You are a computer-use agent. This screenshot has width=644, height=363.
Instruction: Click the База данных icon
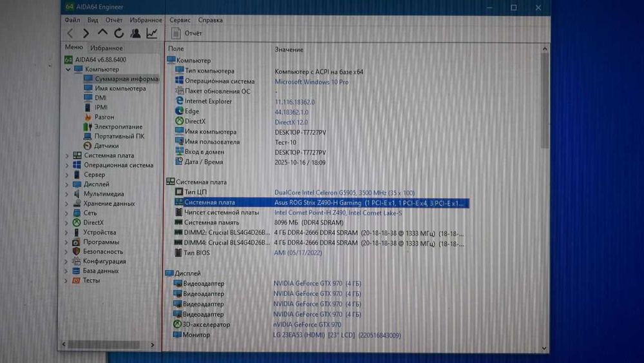(x=76, y=271)
